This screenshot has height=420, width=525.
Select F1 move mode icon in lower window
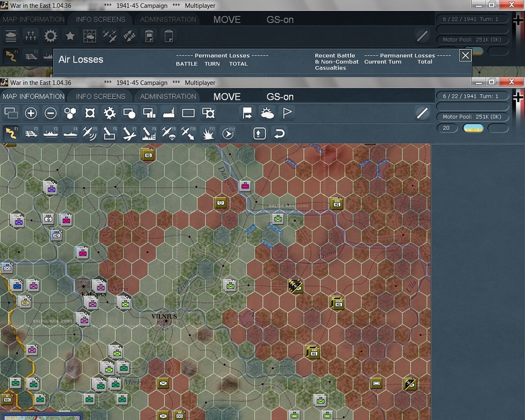pos(11,133)
